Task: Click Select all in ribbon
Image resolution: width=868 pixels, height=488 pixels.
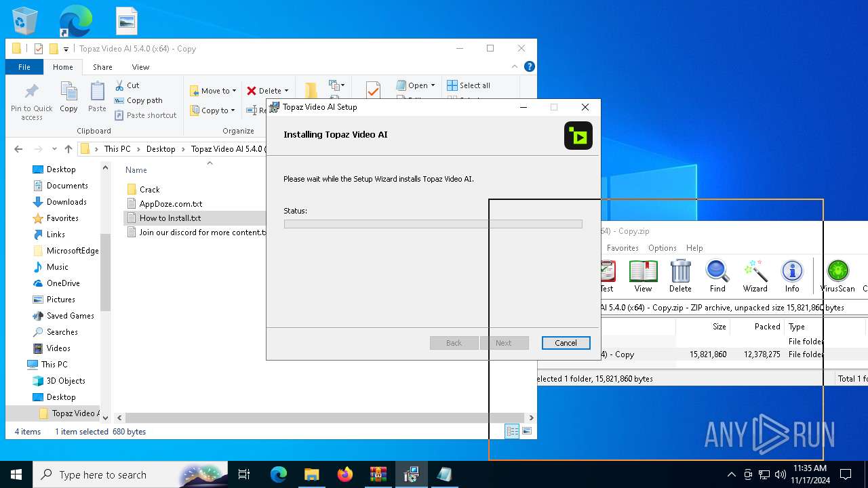Action: click(x=469, y=85)
